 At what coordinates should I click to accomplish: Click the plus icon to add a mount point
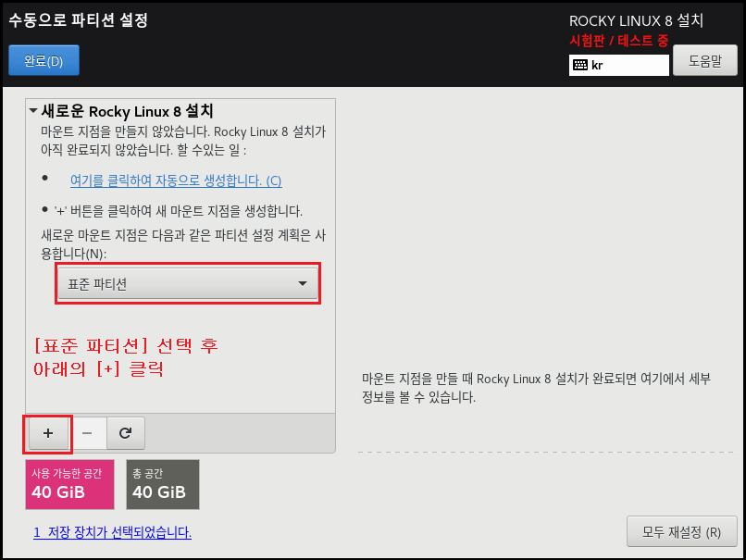(x=48, y=433)
